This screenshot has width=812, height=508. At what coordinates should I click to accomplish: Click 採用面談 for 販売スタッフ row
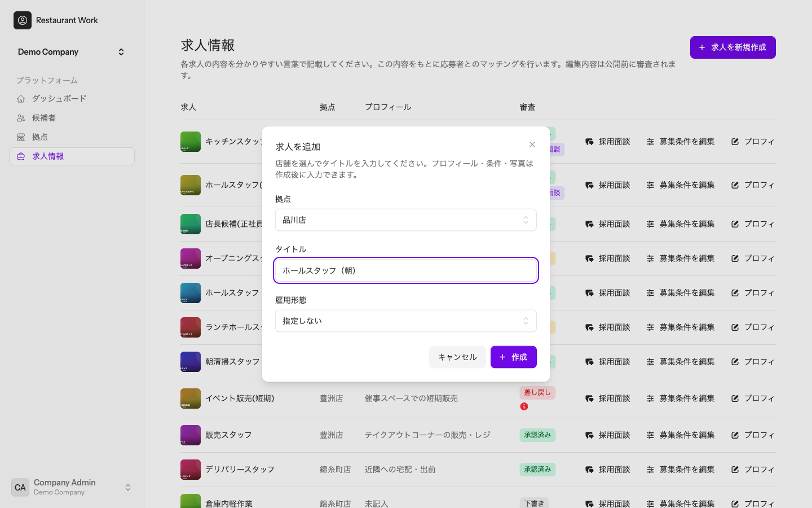(607, 435)
